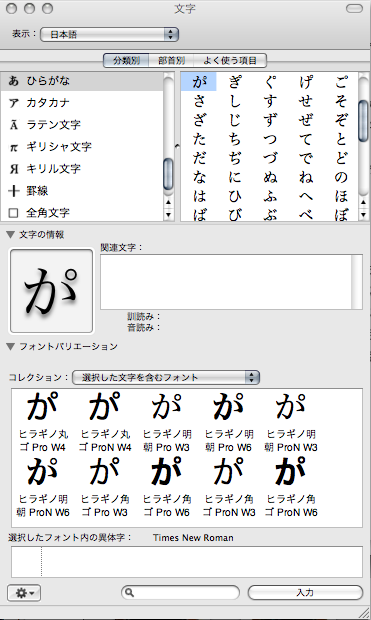Choose ヒラギノ丸ゴ Pro W4 font variation
Image resolution: width=371 pixels, height=620 pixels.
click(x=43, y=422)
